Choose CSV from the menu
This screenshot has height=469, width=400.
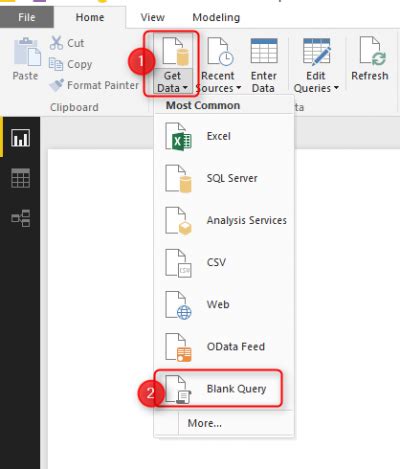224,262
